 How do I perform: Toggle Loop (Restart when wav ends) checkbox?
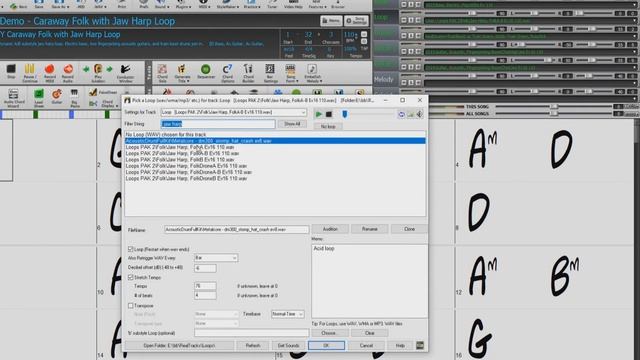pos(131,249)
